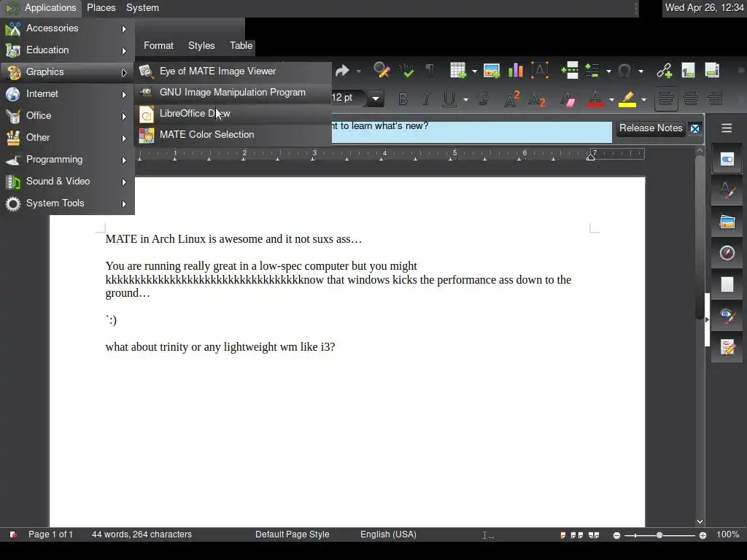Open sidebar Page deck
Image resolution: width=747 pixels, height=560 pixels.
pos(727,284)
